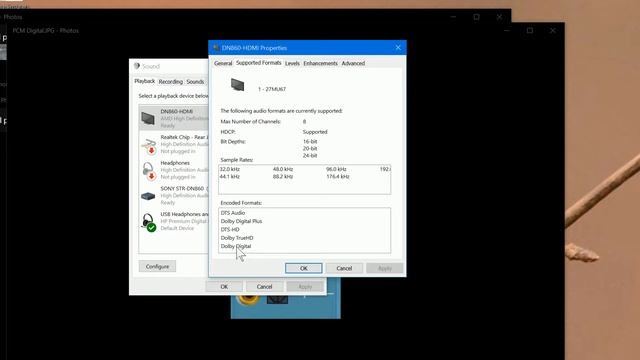Close the DN860-HDMI Properties dialog
This screenshot has width=640, height=360.
click(x=398, y=48)
